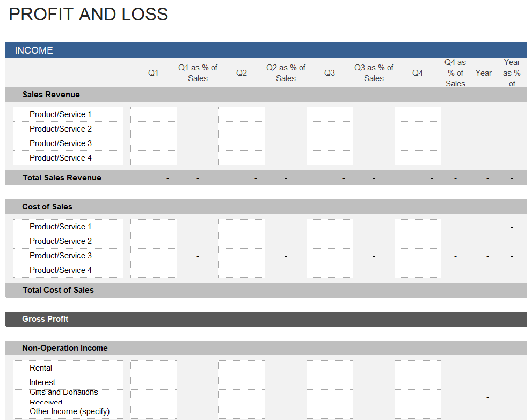Select the Rental Q1 input cell

[x=154, y=368]
